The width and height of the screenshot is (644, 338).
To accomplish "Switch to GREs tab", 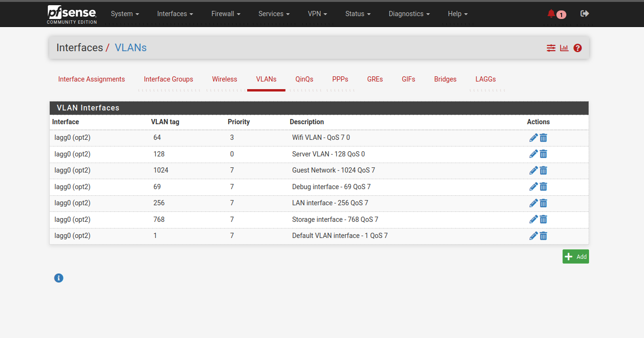I will (375, 79).
